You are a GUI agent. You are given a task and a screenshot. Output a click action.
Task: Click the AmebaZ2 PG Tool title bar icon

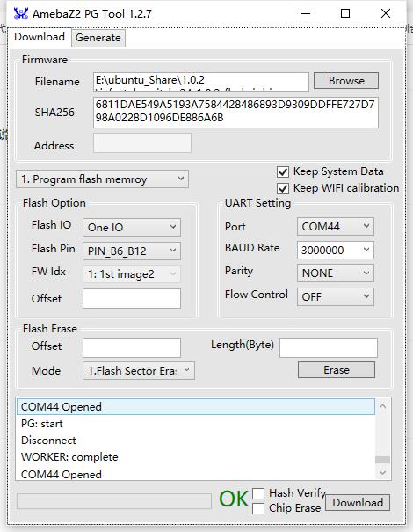coord(21,13)
